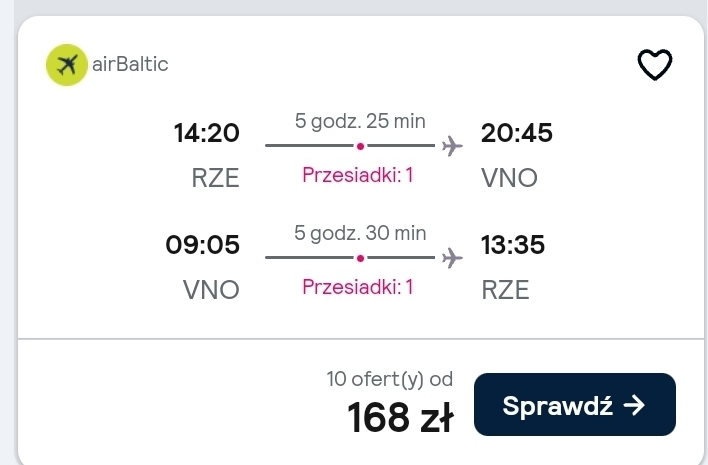Click the 09:05 return departure time

[202, 245]
